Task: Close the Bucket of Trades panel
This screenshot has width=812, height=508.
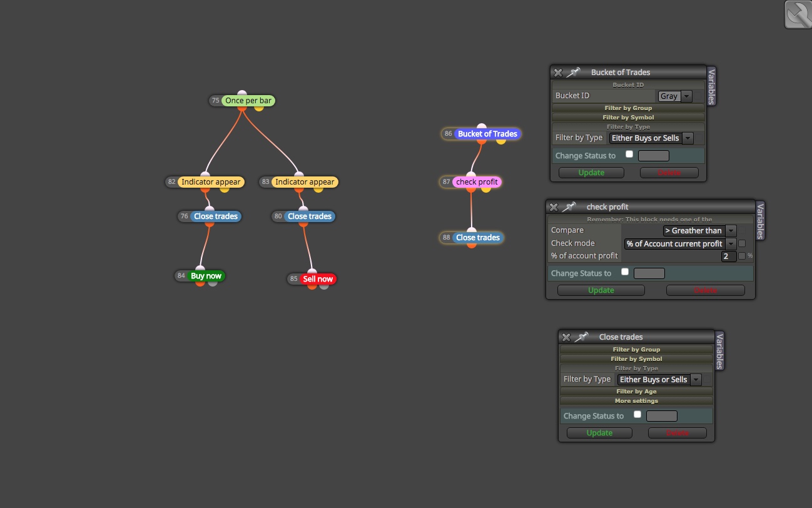Action: pyautogui.click(x=558, y=73)
